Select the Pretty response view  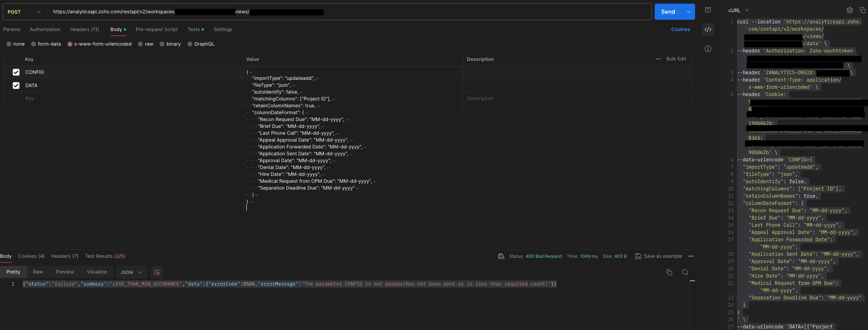pyautogui.click(x=13, y=272)
